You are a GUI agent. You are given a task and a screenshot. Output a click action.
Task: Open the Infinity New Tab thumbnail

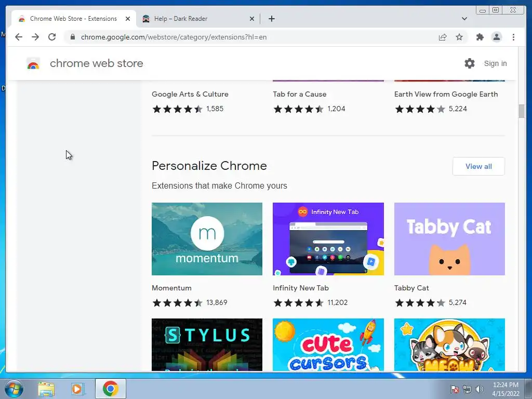coord(328,239)
